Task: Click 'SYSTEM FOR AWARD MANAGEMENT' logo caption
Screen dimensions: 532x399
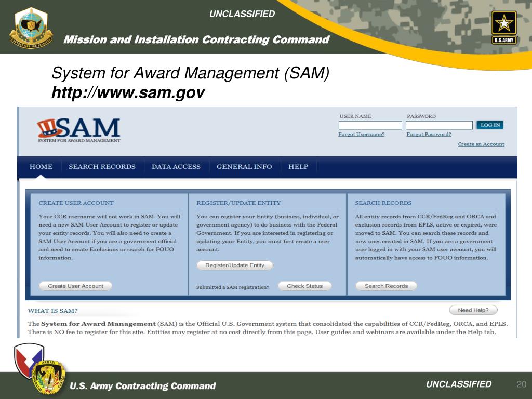Action: click(x=79, y=140)
